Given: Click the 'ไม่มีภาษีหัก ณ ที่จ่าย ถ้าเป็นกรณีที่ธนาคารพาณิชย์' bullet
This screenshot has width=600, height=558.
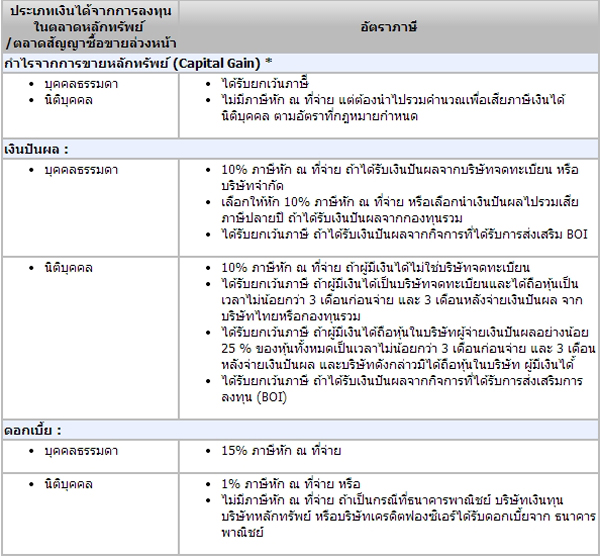Looking at the screenshot, I should pos(408,516).
